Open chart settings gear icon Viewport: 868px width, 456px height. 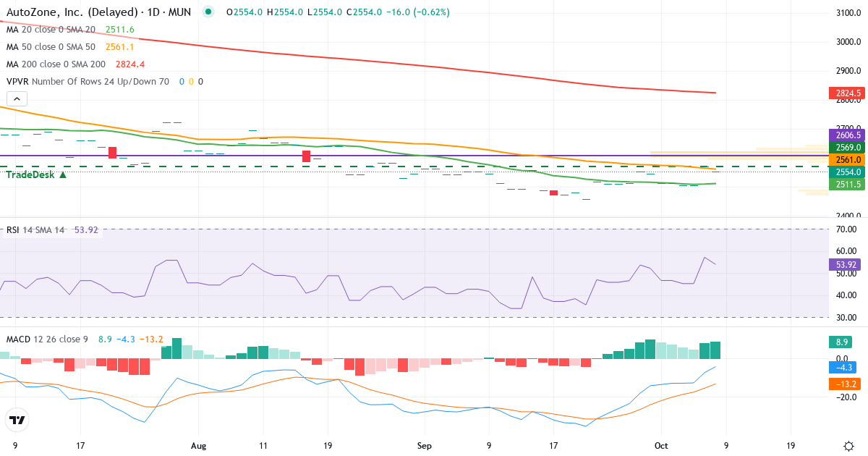coord(848,446)
